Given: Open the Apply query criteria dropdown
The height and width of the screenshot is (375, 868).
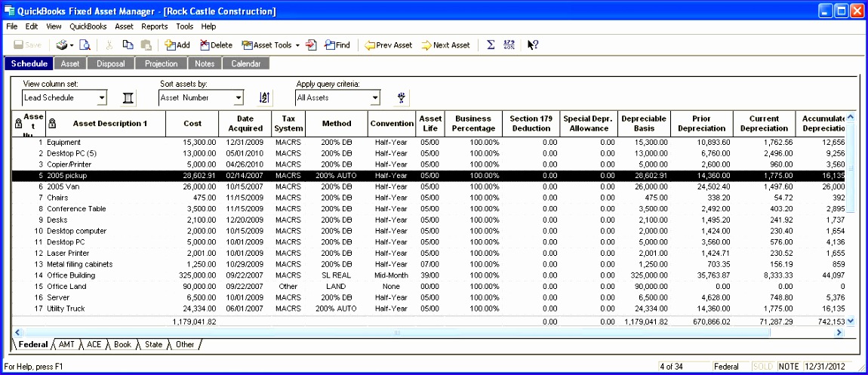Looking at the screenshot, I should coord(375,98).
